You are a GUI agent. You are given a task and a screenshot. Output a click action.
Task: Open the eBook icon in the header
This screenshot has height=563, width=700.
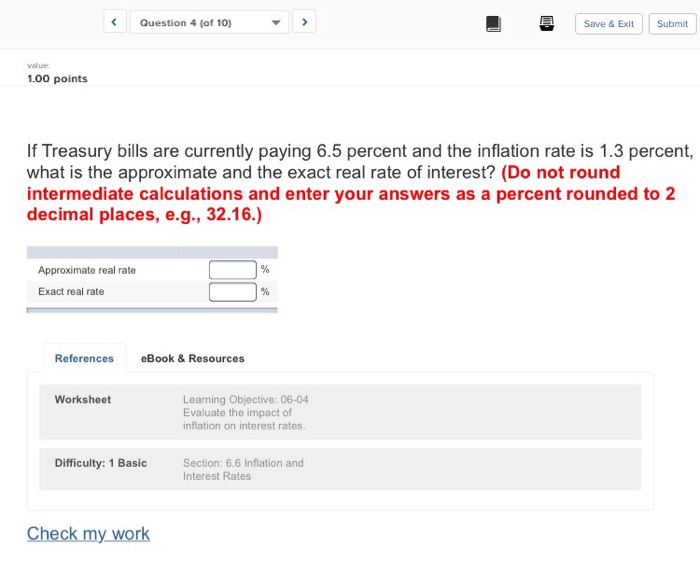(x=493, y=23)
